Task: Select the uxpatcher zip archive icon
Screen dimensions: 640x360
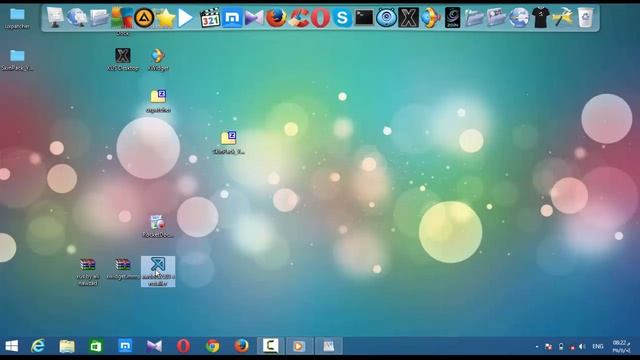Action: [158, 101]
